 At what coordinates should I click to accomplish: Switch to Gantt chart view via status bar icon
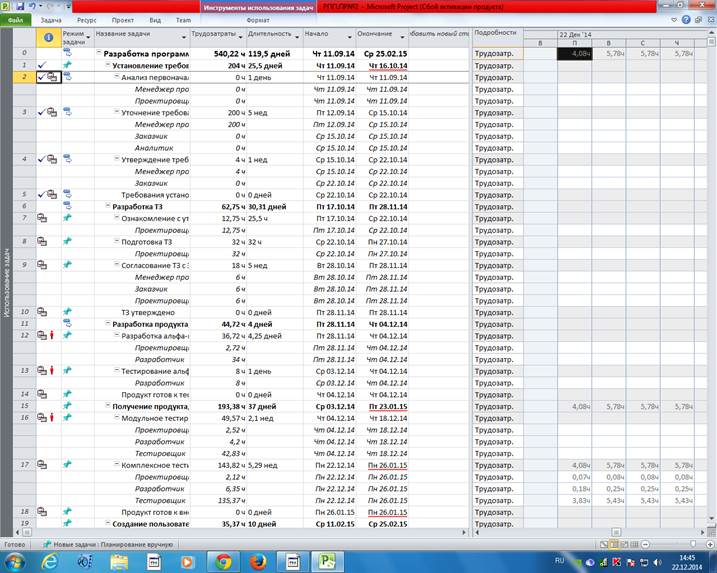click(x=604, y=544)
